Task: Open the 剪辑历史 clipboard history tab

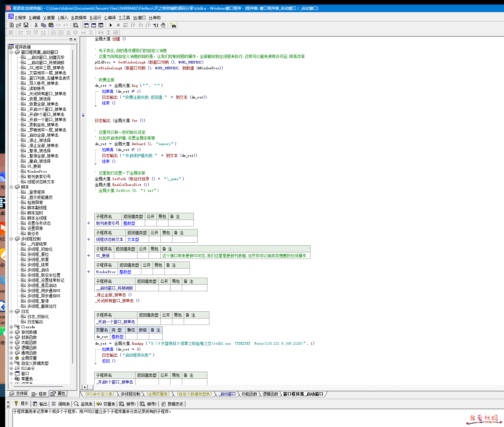Action: tap(172, 404)
